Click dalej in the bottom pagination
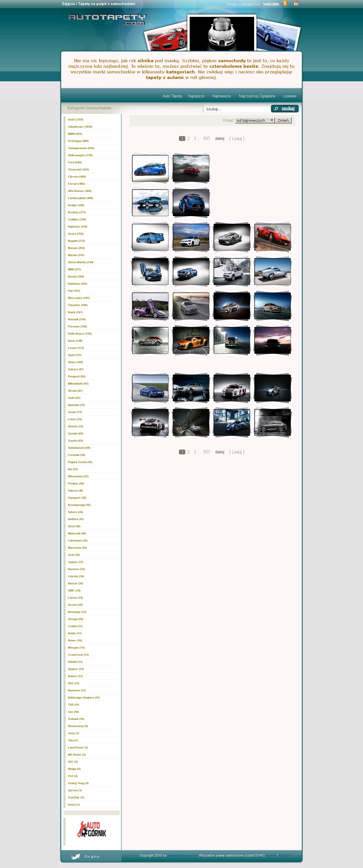 [219, 452]
